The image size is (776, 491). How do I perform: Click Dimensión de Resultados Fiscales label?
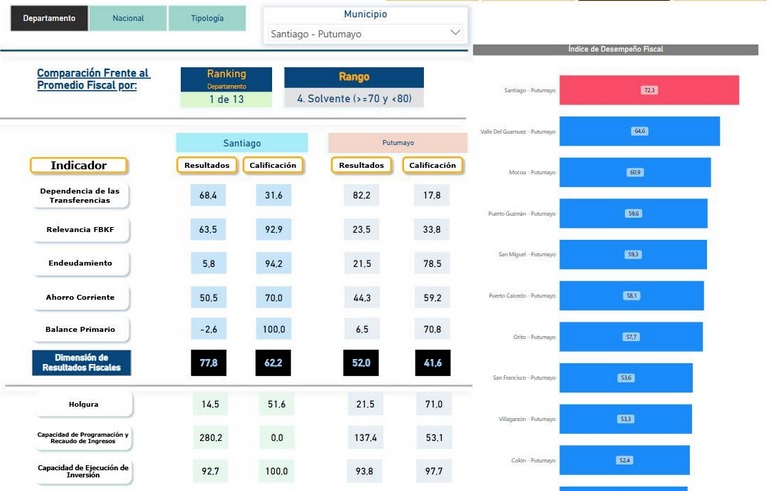click(x=81, y=363)
